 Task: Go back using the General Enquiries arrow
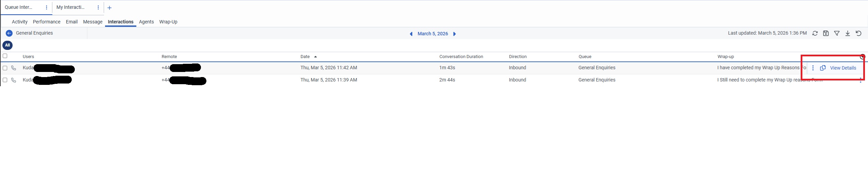coord(9,33)
